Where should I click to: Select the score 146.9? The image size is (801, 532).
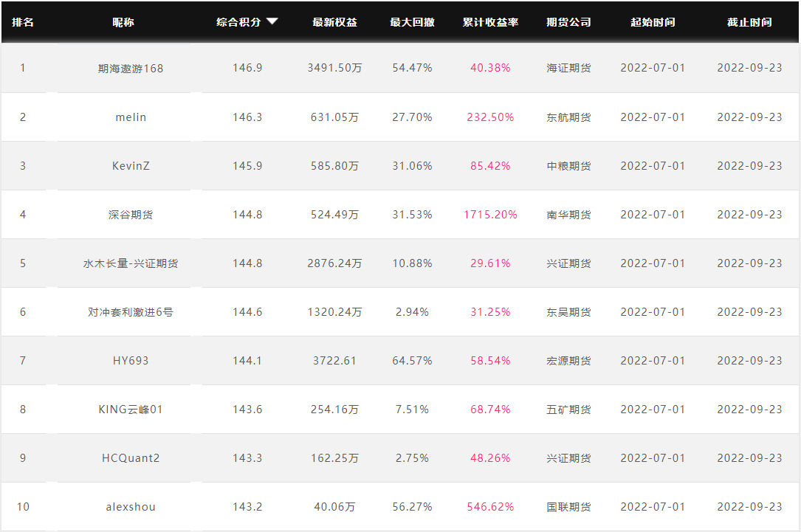(x=247, y=68)
